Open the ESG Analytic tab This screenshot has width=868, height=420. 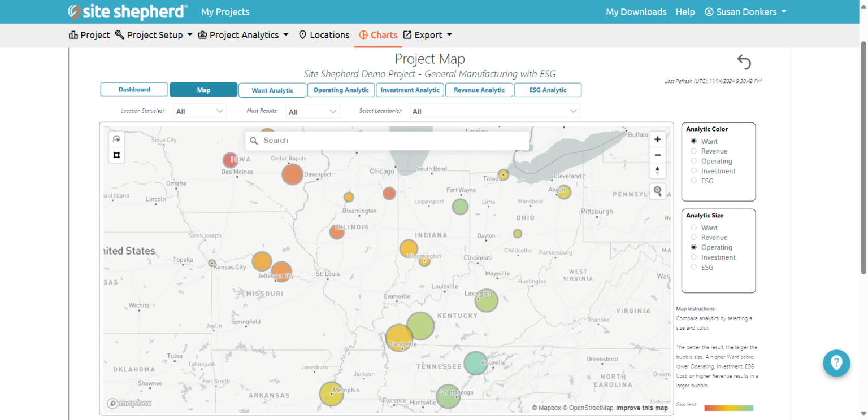click(x=548, y=90)
